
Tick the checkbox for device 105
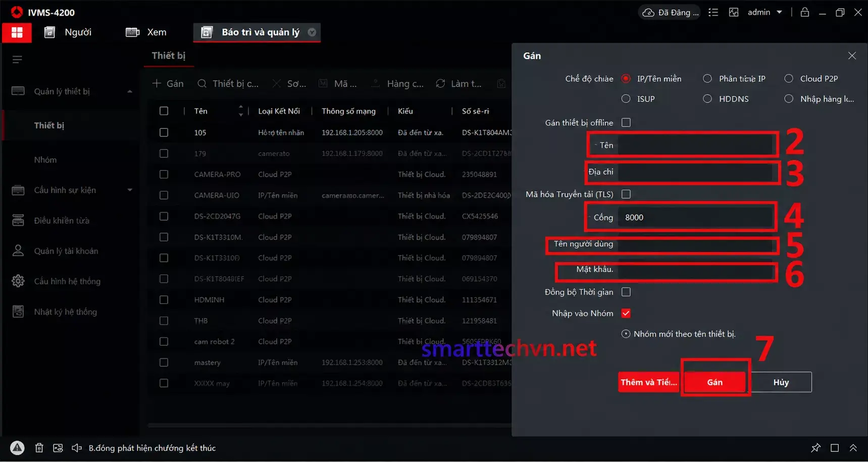click(x=164, y=132)
